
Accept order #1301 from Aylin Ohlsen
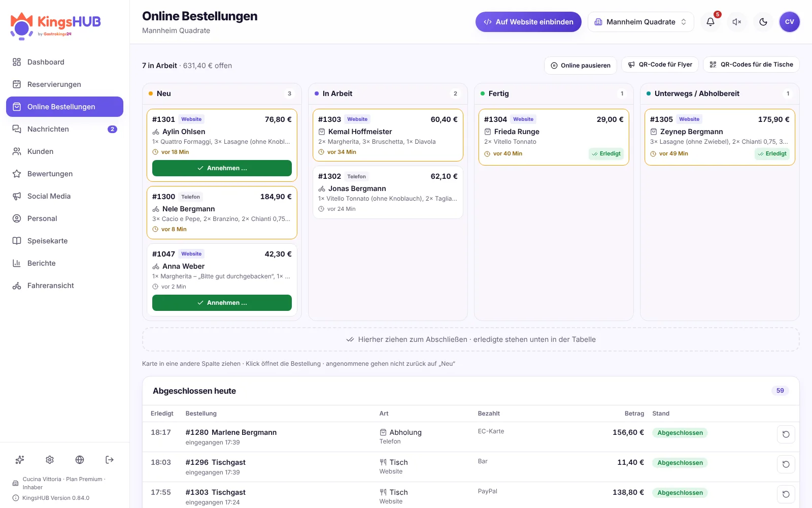pos(222,168)
